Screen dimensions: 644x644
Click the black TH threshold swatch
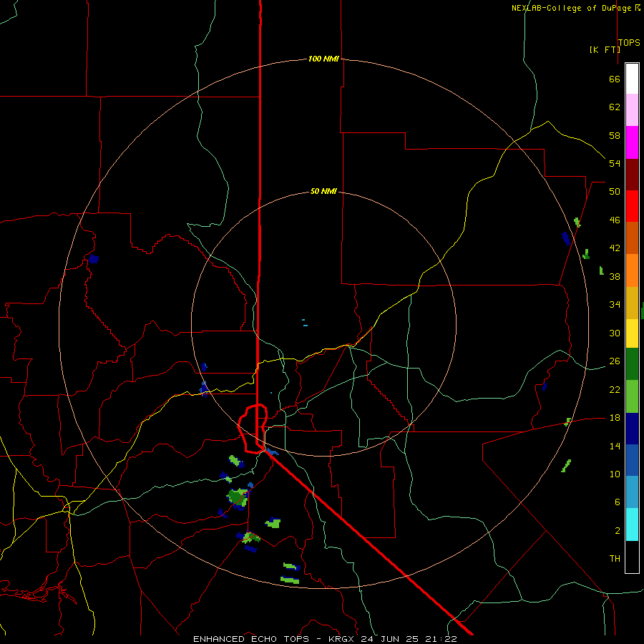pos(632,557)
